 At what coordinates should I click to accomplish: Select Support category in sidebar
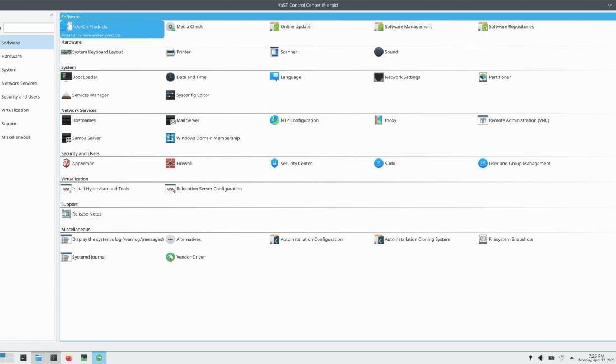pyautogui.click(x=27, y=124)
